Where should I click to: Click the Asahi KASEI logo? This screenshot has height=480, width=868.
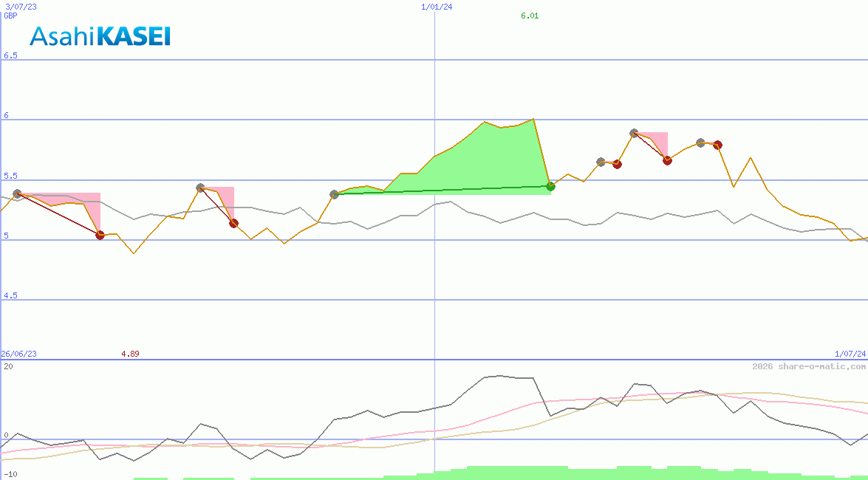[100, 36]
